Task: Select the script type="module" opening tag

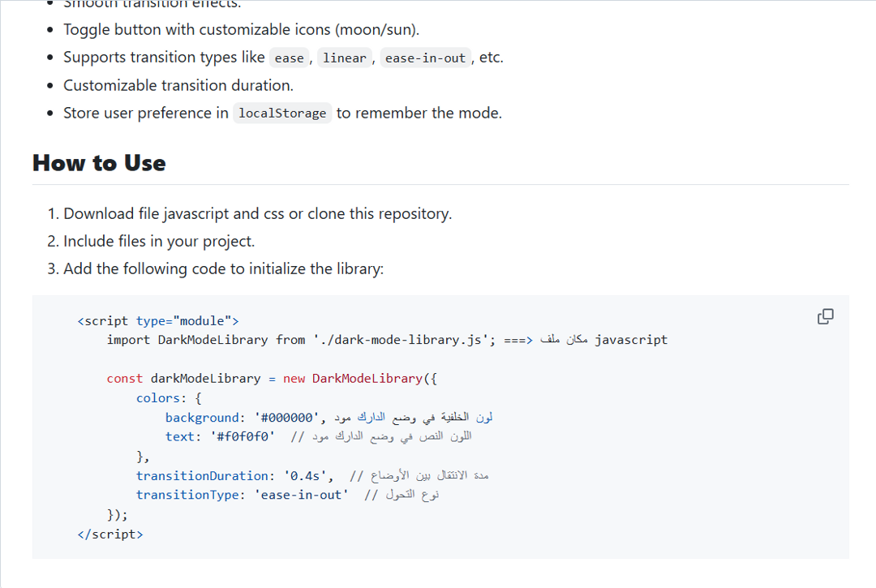Action: point(157,320)
